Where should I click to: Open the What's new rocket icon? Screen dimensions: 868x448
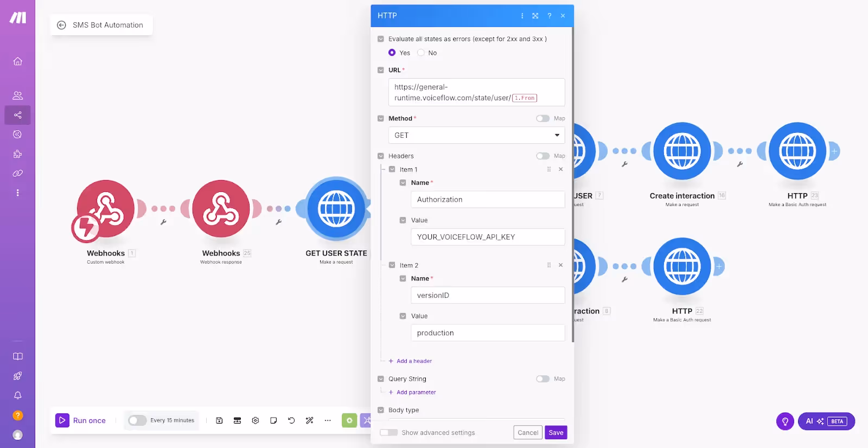coord(17,376)
